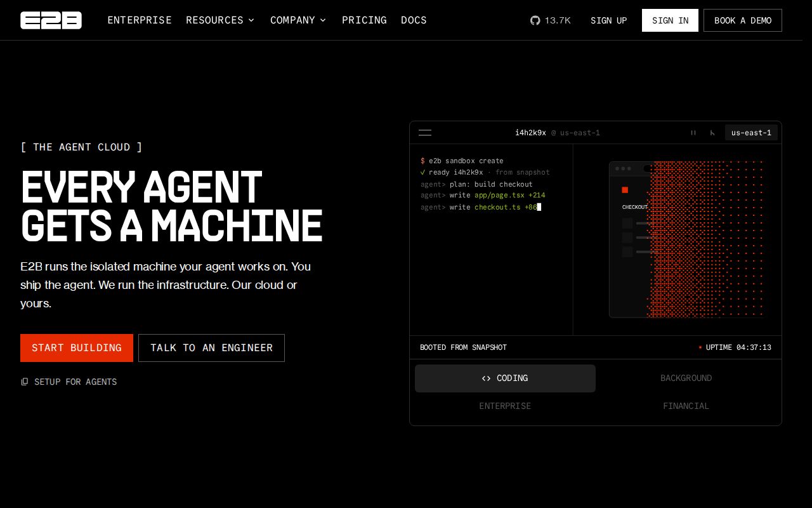Click the Book a Demo button
This screenshot has width=812, height=508.
pyautogui.click(x=743, y=20)
